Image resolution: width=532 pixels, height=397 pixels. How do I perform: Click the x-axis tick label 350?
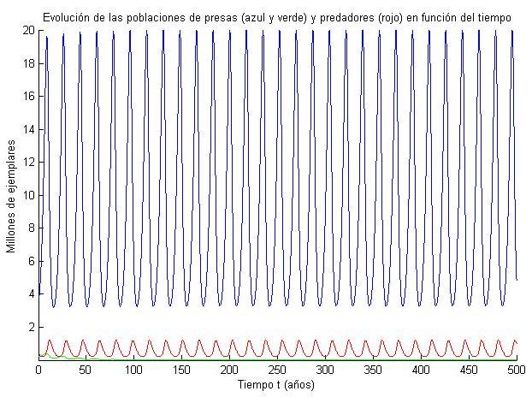[x=371, y=370]
